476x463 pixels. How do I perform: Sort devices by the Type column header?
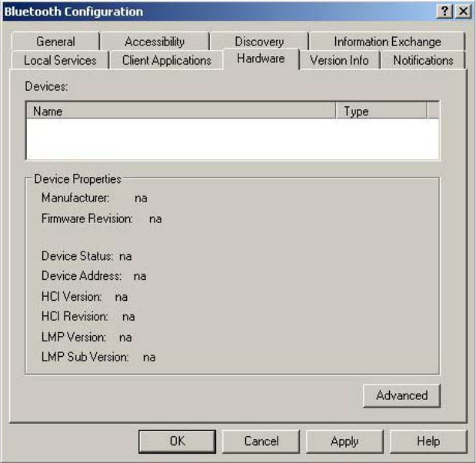click(x=381, y=111)
